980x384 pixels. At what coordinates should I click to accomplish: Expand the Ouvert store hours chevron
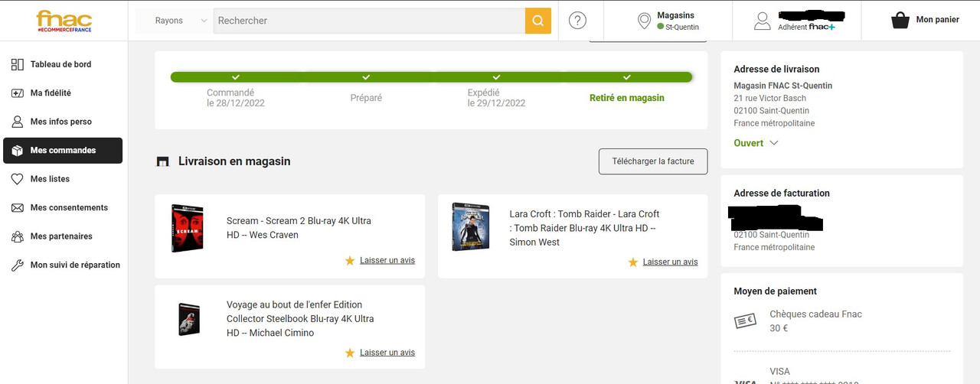tap(774, 143)
